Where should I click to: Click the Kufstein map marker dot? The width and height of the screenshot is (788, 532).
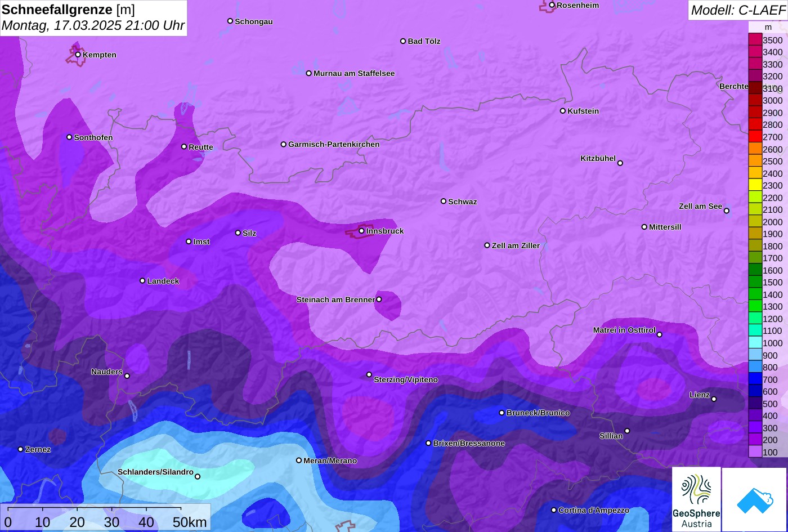[563, 111]
